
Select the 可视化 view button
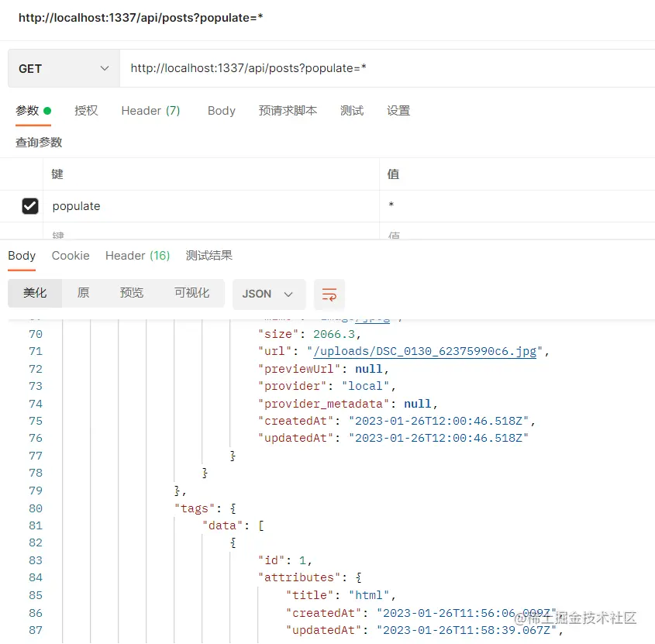(191, 293)
